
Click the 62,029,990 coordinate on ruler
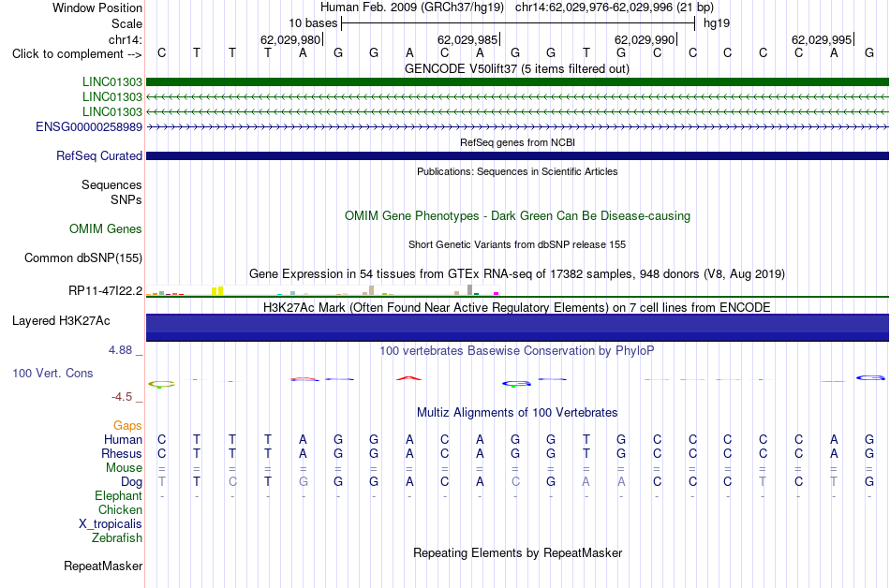pyautogui.click(x=645, y=39)
